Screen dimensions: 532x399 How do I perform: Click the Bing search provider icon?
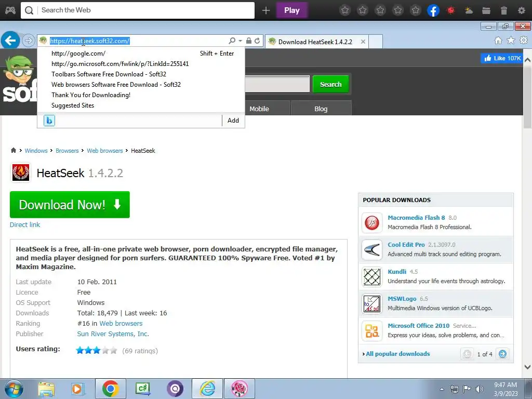click(49, 121)
